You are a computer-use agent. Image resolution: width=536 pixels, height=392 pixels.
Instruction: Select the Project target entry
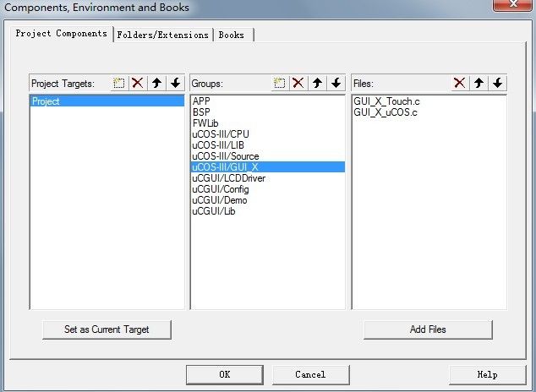[x=107, y=101]
